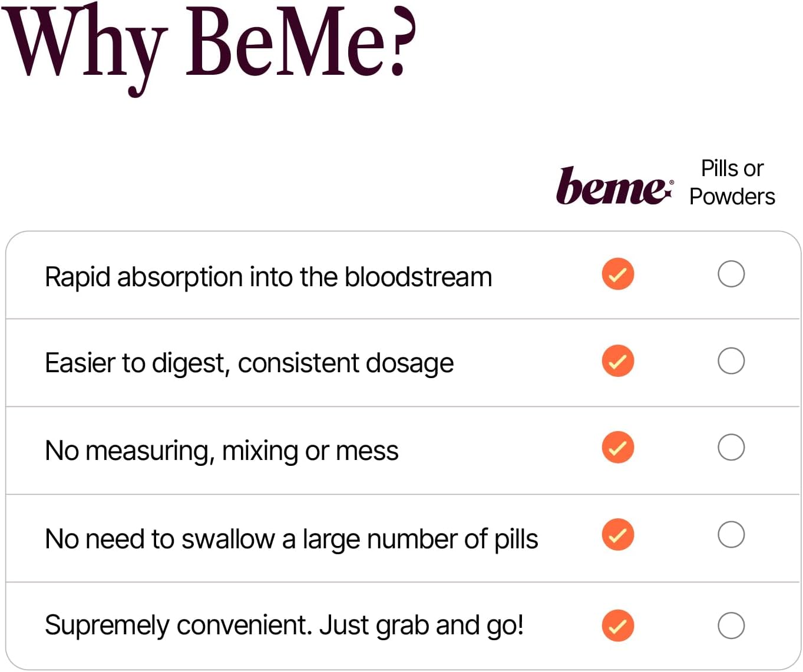Viewport: 803px width, 672px height.
Task: Click 'Supremely convenient. Just grab and go!' text
Action: (284, 625)
